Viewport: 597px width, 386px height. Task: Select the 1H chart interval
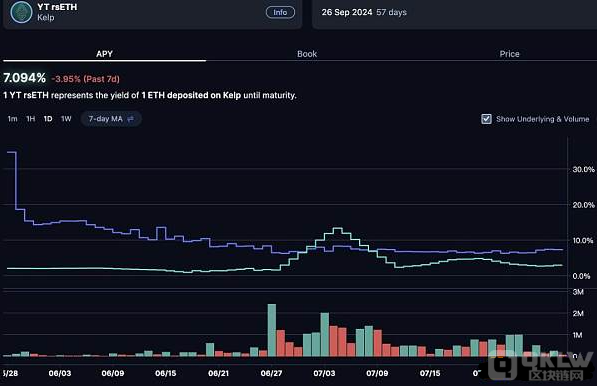coord(30,119)
